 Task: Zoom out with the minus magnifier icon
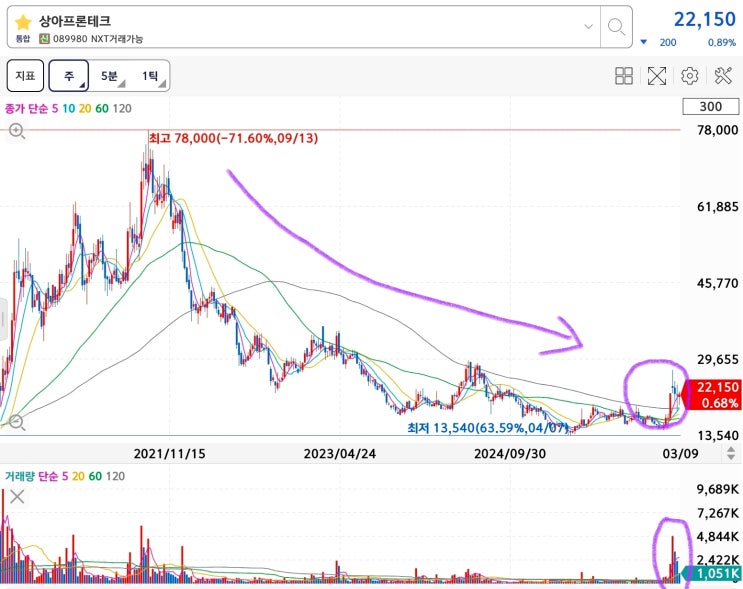(x=17, y=422)
